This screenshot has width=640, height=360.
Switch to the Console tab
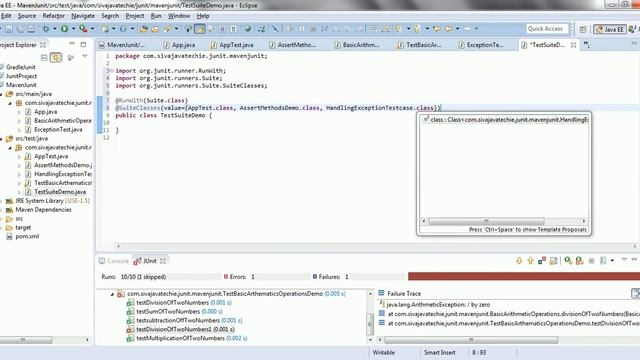point(114,261)
